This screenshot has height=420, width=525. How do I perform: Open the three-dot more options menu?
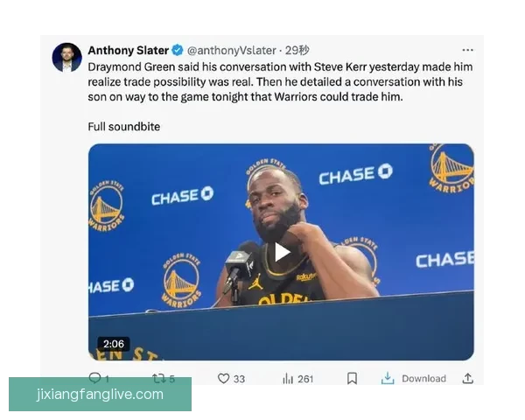[x=467, y=50]
